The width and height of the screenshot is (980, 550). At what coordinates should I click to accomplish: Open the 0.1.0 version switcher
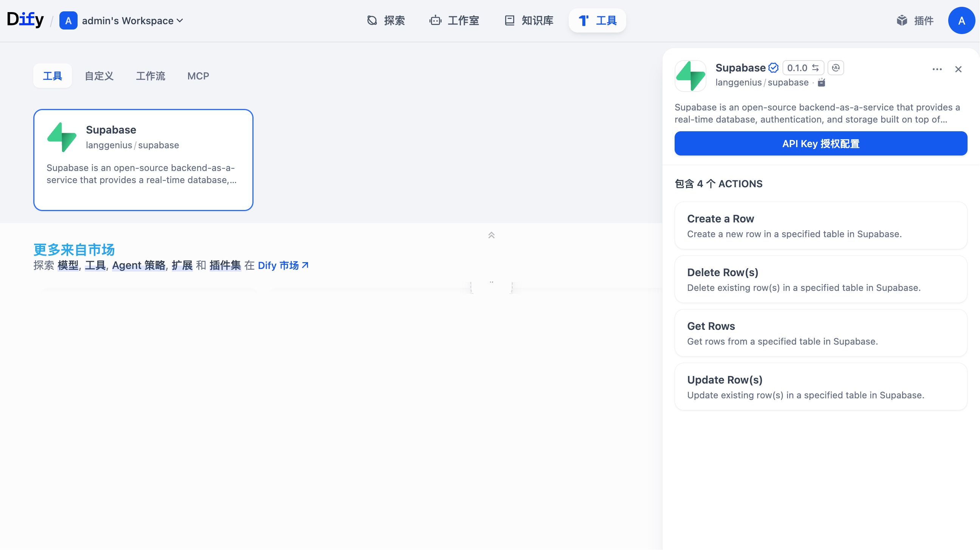(803, 68)
